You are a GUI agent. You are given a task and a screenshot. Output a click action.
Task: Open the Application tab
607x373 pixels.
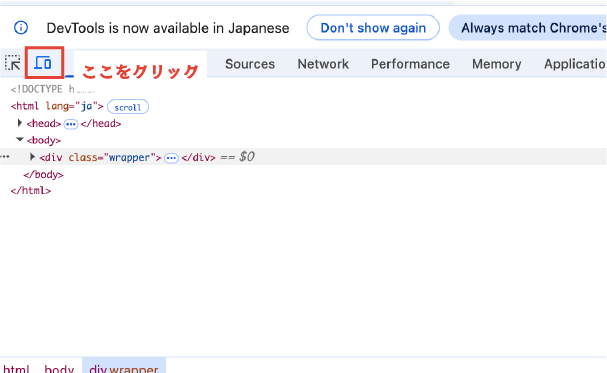coord(575,64)
